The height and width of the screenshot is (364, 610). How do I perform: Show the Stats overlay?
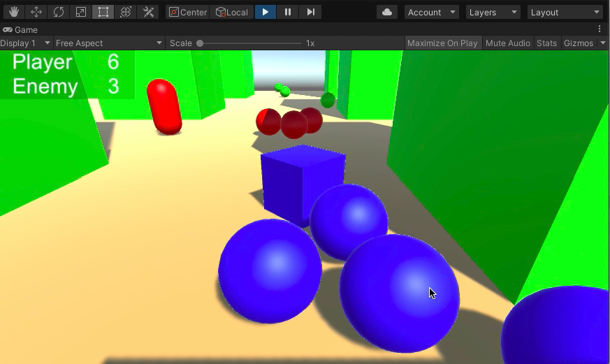tap(546, 43)
